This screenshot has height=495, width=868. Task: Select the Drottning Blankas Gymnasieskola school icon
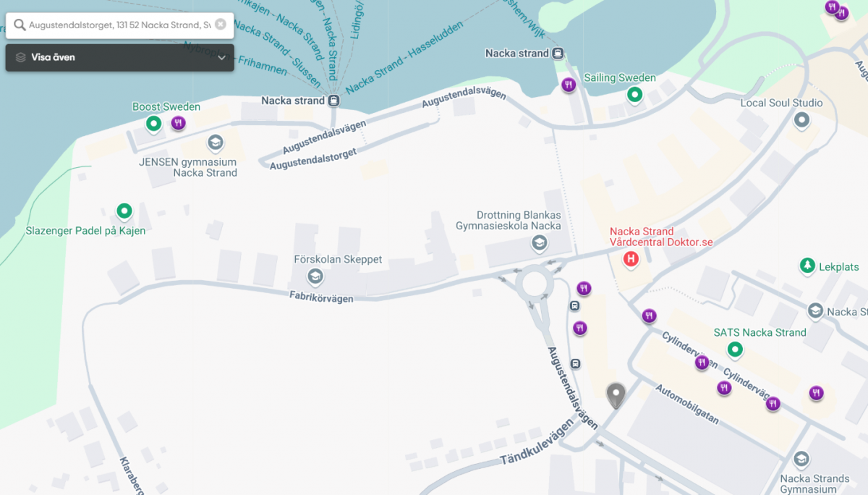pyautogui.click(x=539, y=244)
